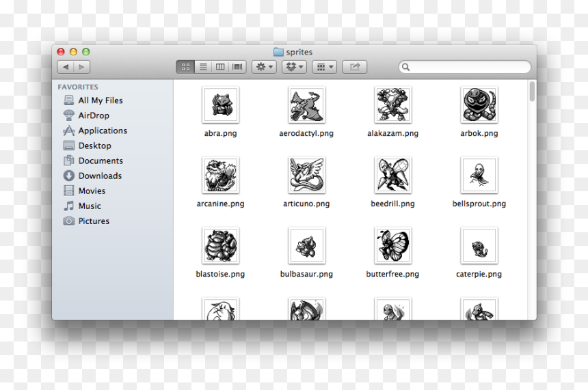588x390 pixels.
Task: Click the Share toolbar button
Action: [355, 67]
